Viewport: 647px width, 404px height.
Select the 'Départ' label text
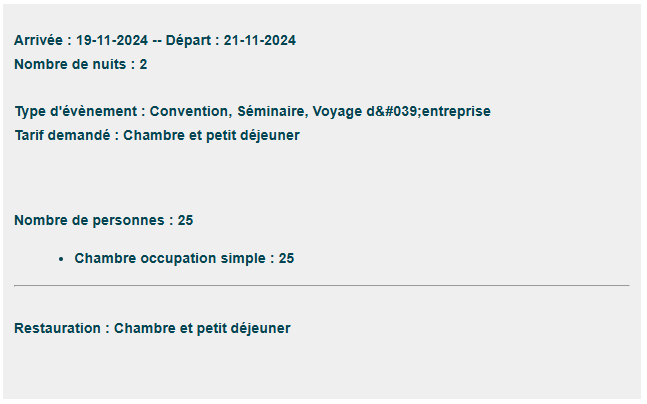[x=188, y=40]
